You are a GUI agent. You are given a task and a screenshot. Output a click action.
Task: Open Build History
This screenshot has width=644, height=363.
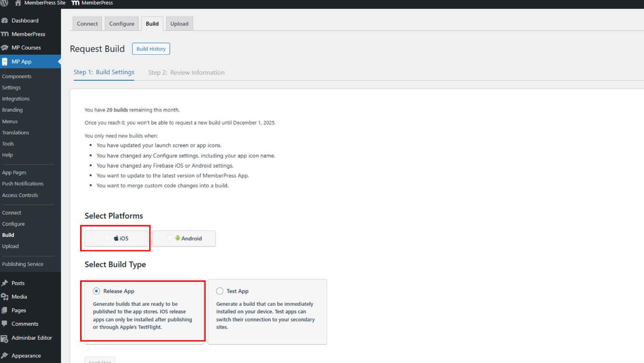[x=151, y=49]
